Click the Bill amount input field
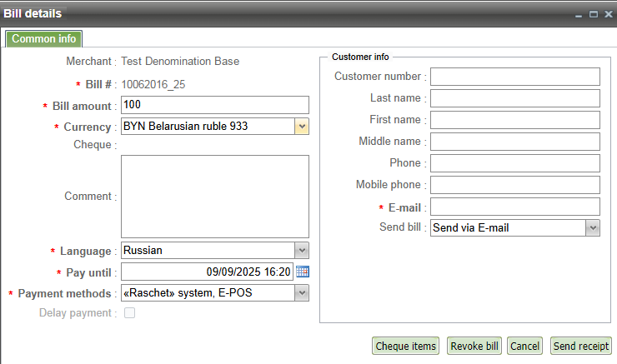The height and width of the screenshot is (364, 617). [214, 105]
